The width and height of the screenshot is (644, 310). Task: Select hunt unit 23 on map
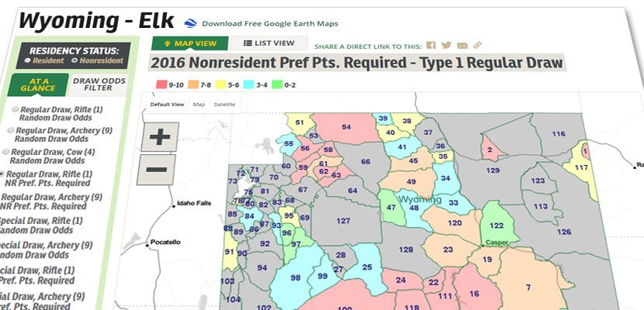tap(448, 250)
